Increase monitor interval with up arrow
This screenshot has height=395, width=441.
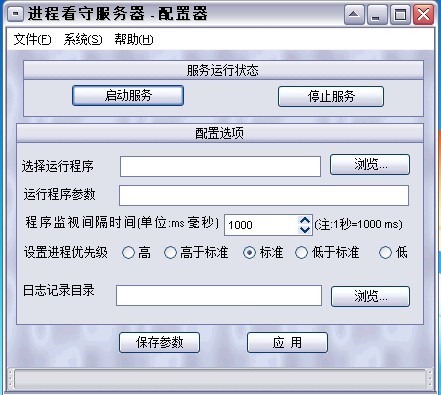click(305, 221)
